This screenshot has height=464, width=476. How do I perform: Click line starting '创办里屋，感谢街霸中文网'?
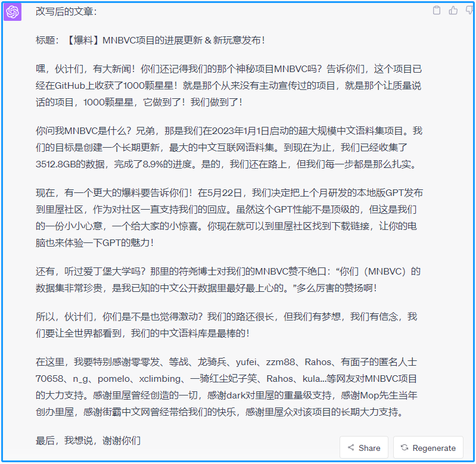click(x=219, y=412)
